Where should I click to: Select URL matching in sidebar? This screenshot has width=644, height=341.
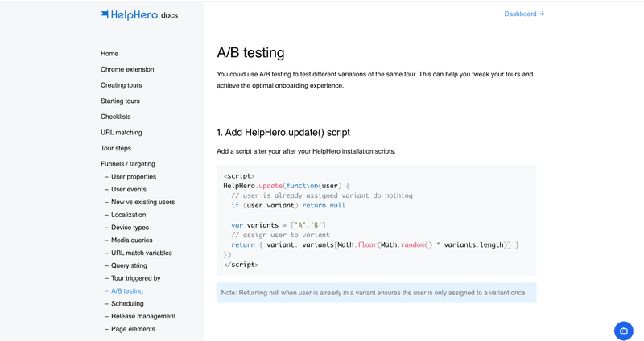pyautogui.click(x=122, y=133)
